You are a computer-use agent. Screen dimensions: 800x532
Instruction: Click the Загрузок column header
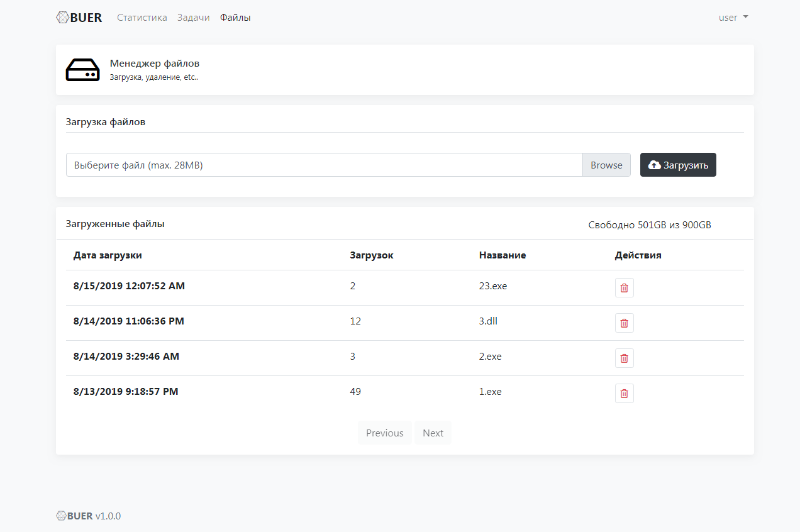coord(372,255)
